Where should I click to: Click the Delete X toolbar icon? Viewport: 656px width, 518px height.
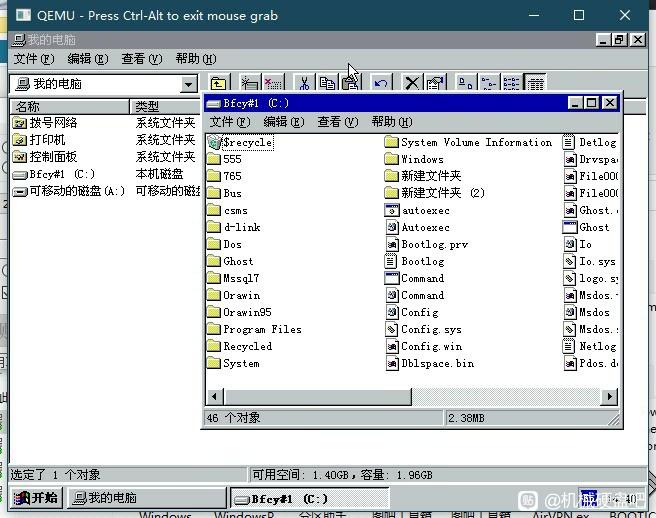tap(412, 83)
